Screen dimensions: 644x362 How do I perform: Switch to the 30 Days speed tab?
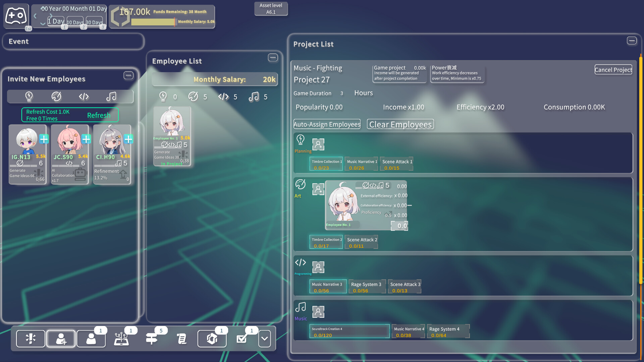[x=94, y=22]
